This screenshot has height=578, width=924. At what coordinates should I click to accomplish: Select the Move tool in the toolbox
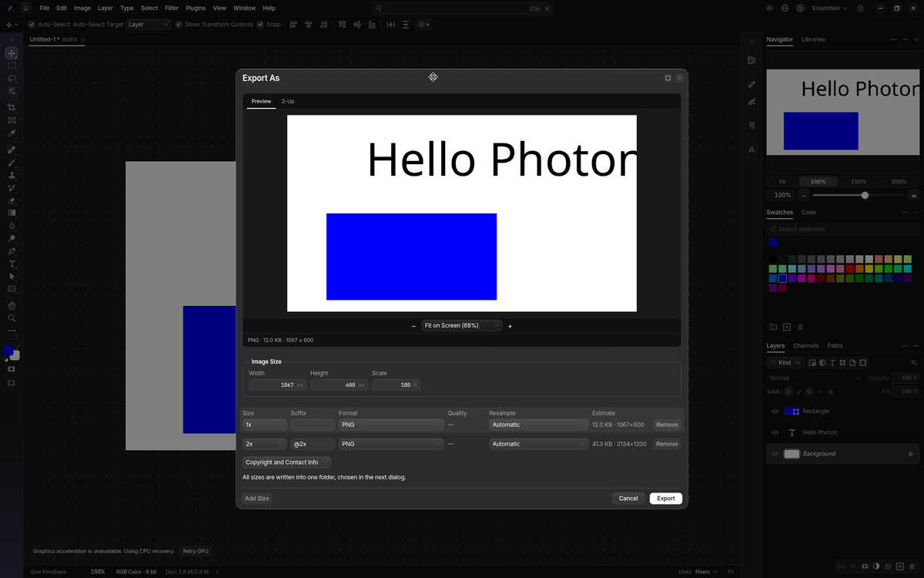click(12, 53)
